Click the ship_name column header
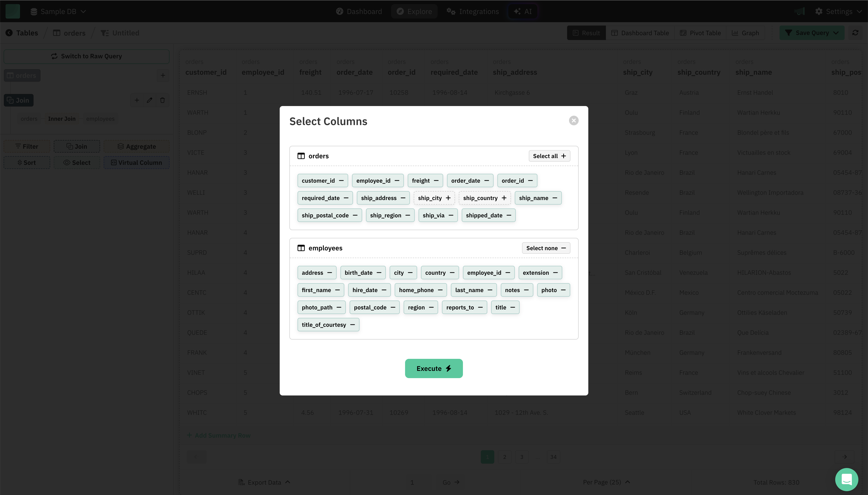This screenshot has height=495, width=868. (x=753, y=72)
